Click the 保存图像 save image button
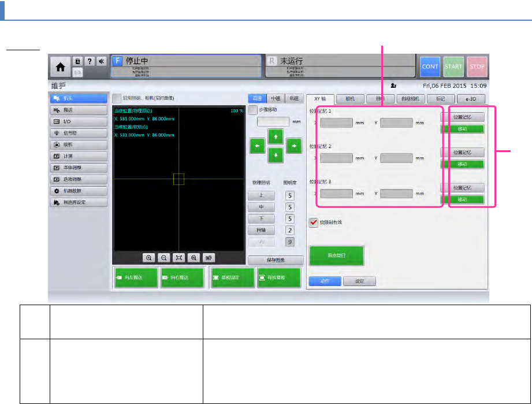The width and height of the screenshot is (532, 404). [276, 260]
